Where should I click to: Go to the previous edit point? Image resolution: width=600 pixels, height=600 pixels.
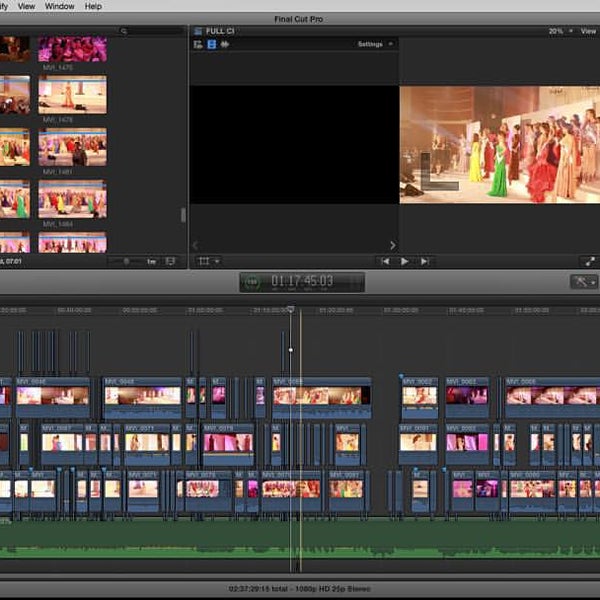point(385,261)
